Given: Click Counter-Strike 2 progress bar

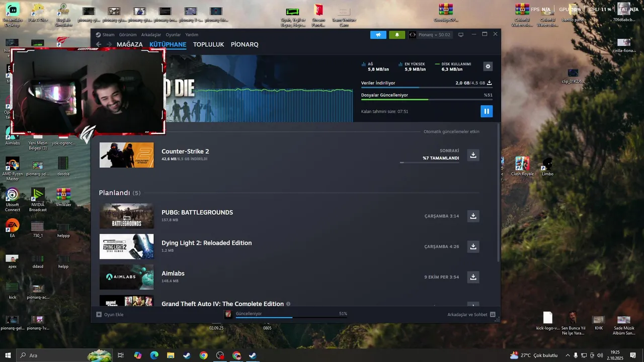Looking at the screenshot, I should [x=429, y=162].
